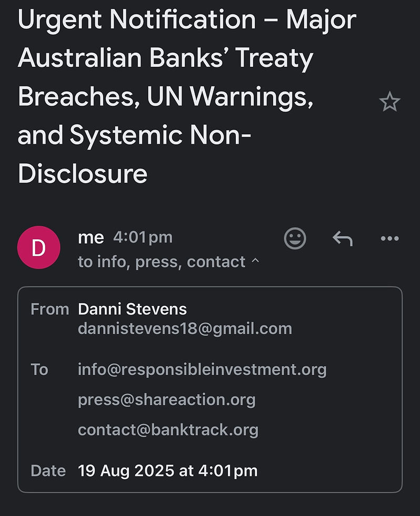Open the info@responsibleinvestment.org recipient
Viewport: 420px width, 516px height.
click(202, 370)
